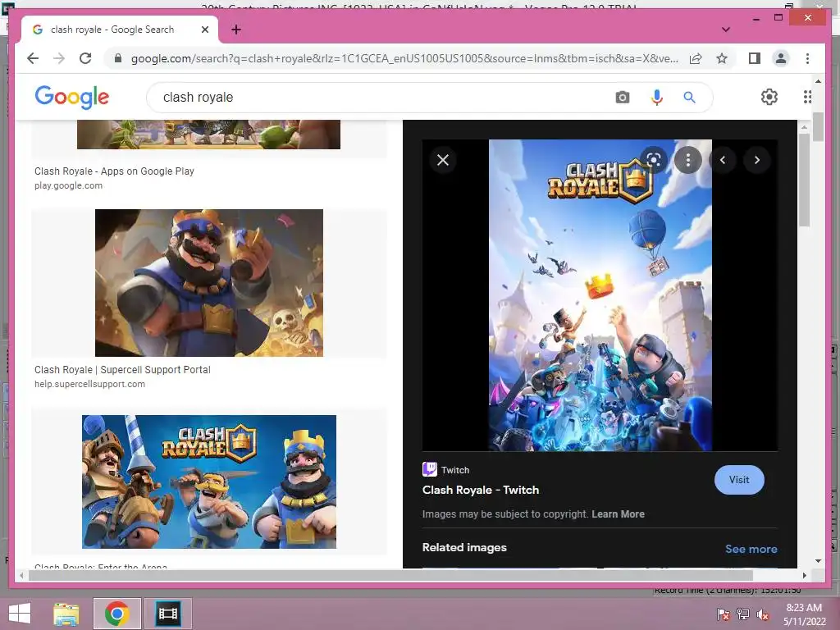Click the taskbar clock 8:23 AM
840x630 pixels.
click(x=804, y=608)
